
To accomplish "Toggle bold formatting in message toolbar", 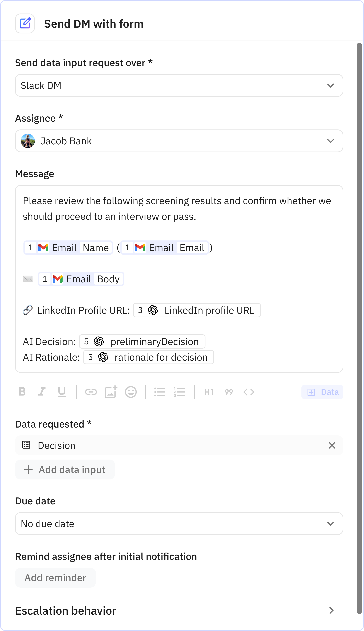I will coord(22,392).
